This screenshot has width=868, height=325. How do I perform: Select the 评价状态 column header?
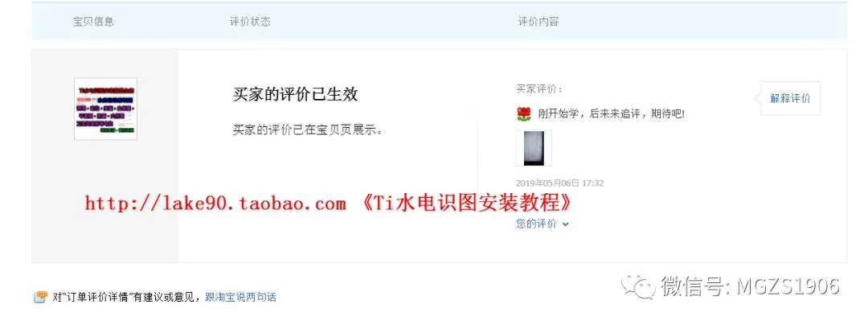click(250, 22)
